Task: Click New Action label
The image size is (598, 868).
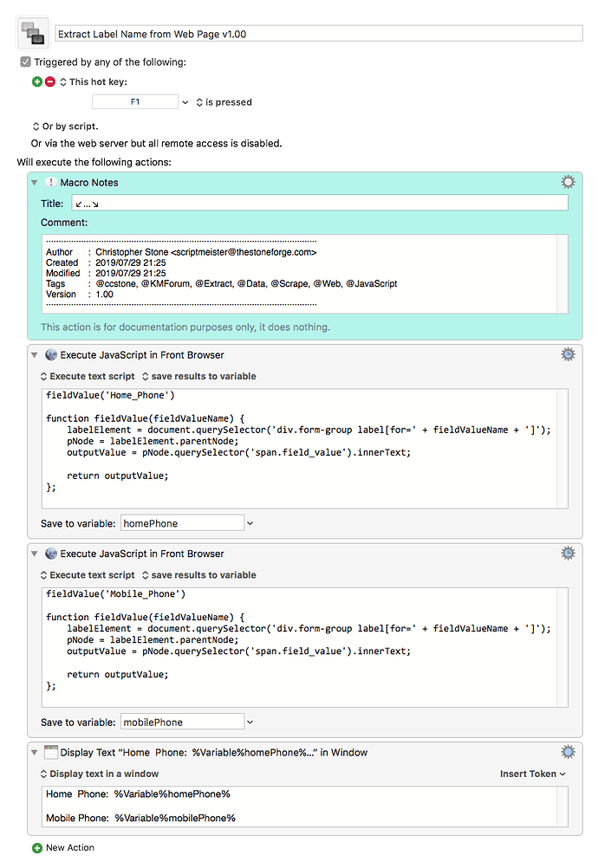Action: coord(69,847)
